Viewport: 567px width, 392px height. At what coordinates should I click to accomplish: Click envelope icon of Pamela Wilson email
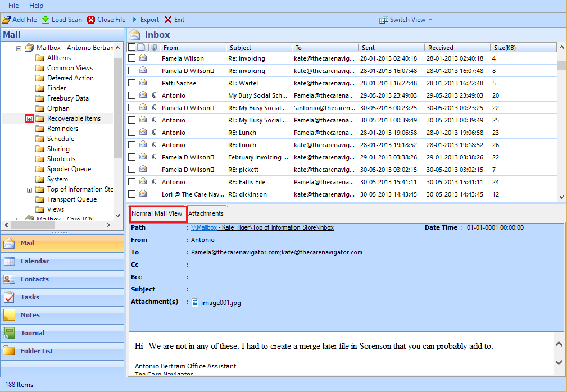click(x=143, y=58)
